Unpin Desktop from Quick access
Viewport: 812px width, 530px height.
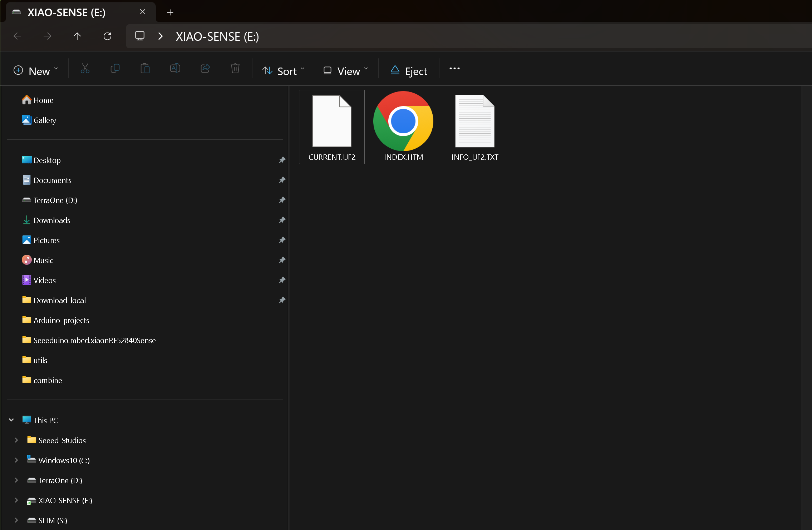[x=282, y=160]
